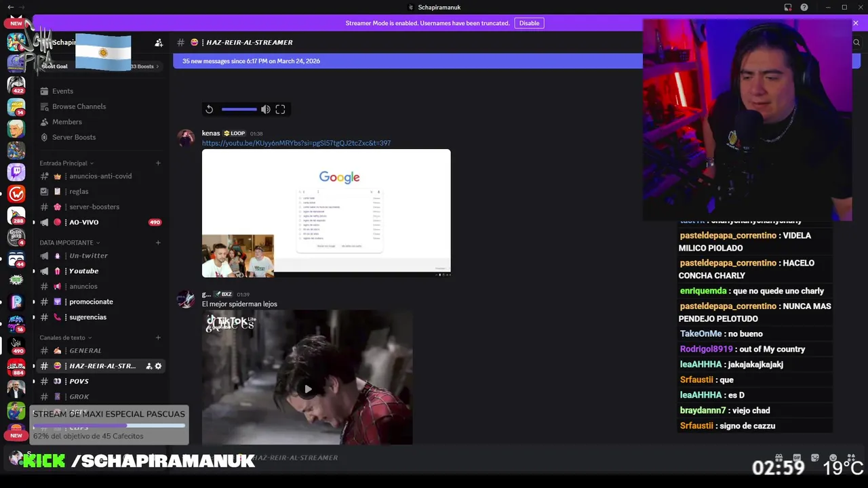Add channel to Canales de texto category

point(158,338)
